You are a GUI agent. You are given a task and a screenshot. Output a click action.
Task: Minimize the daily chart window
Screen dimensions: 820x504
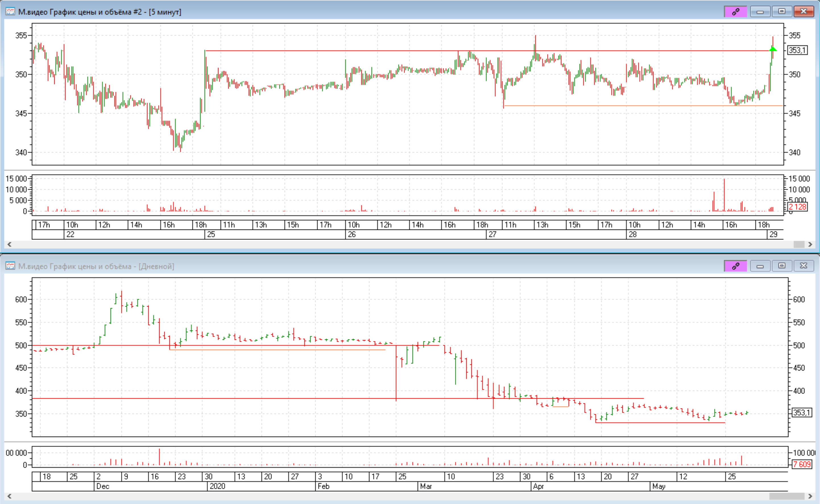coord(760,266)
